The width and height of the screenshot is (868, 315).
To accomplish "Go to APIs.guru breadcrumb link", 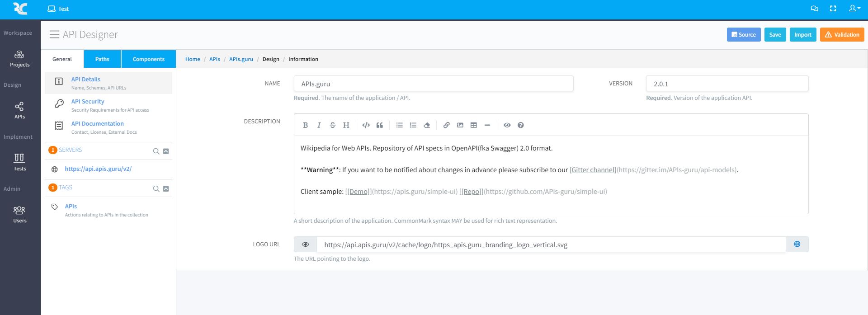I will pyautogui.click(x=241, y=59).
